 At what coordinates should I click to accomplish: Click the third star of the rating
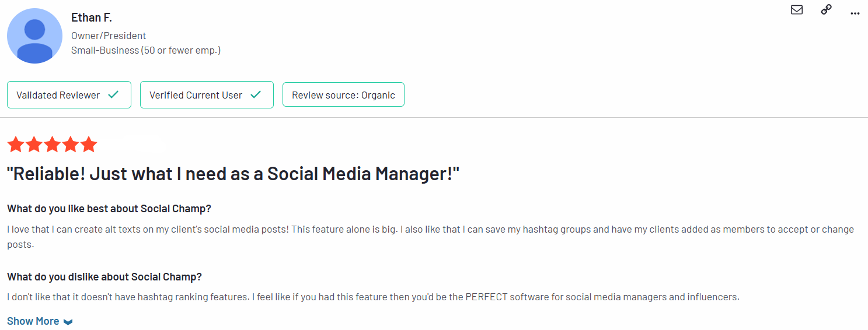(x=52, y=144)
